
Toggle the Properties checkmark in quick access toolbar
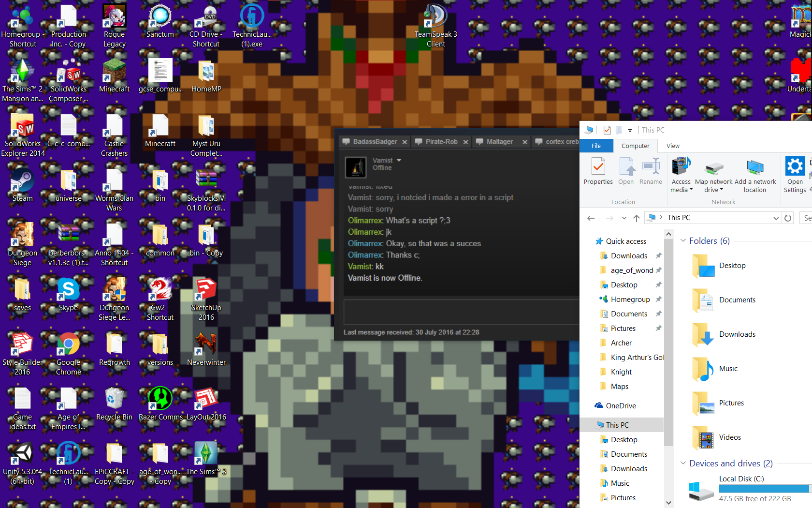607,130
